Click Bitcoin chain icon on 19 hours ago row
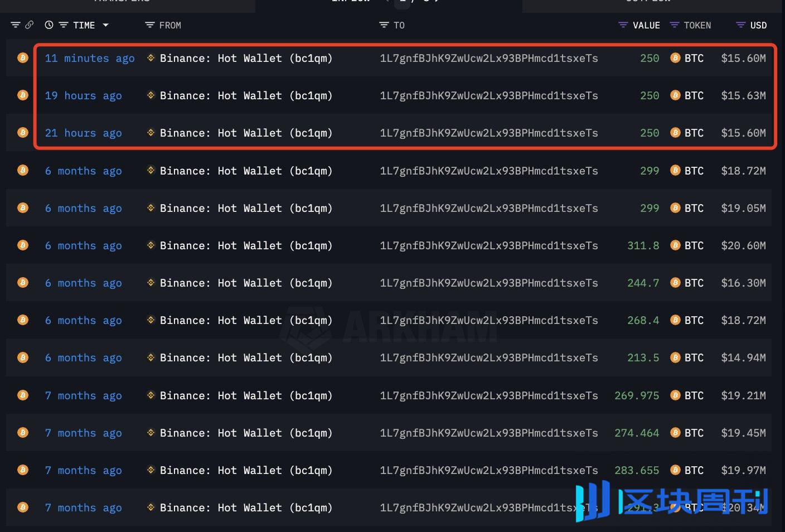 pyautogui.click(x=23, y=95)
